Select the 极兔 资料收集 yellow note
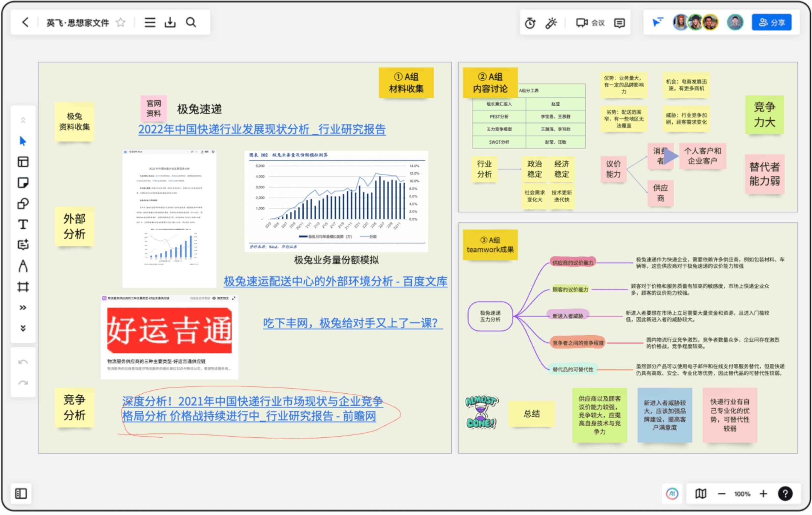 74,122
